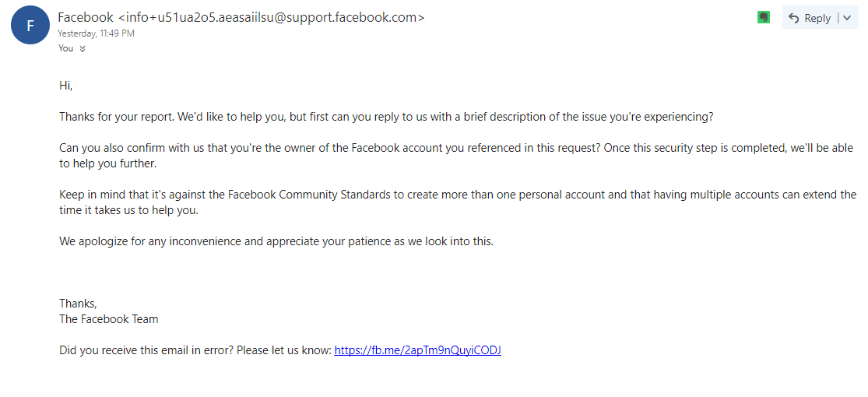Screen dimensions: 868x397
Task: Click the 'Yesterday, 11:49 PM' timestamp
Action: tap(96, 33)
